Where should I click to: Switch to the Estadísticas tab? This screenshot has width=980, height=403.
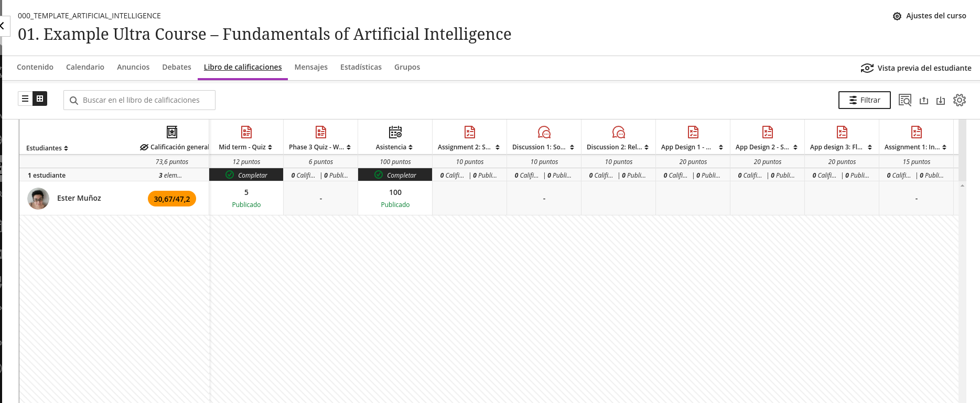pyautogui.click(x=361, y=67)
